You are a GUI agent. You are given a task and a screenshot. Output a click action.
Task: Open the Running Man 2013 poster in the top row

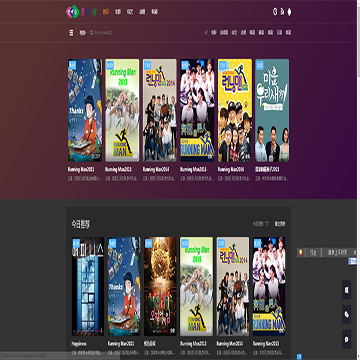coord(122,110)
